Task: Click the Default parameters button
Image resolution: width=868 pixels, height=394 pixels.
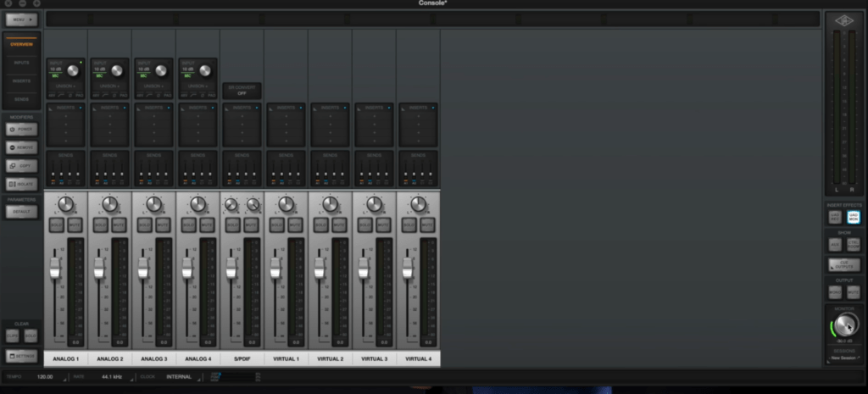Action: click(x=21, y=211)
